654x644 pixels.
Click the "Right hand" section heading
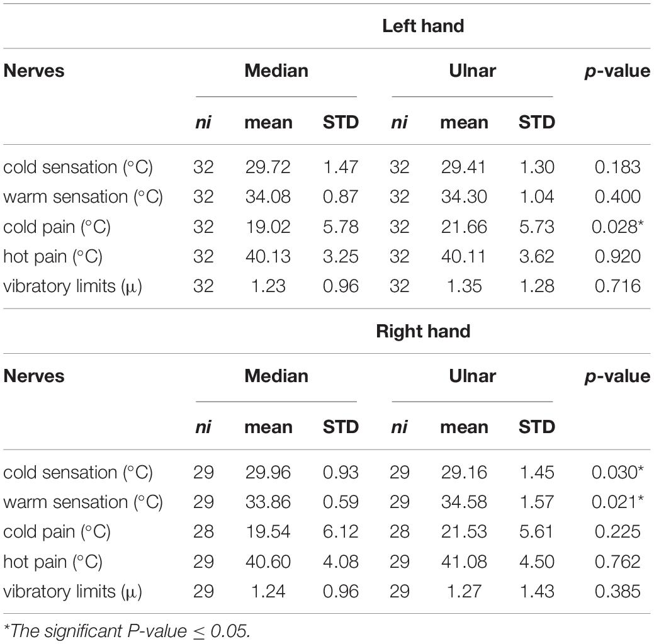point(423,331)
